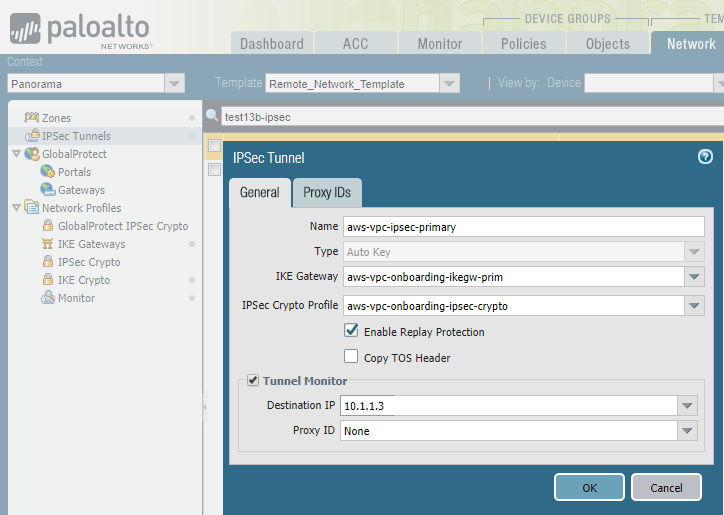Viewport: 724px width, 515px height.
Task: Confirm the tunnel with OK
Action: point(589,487)
